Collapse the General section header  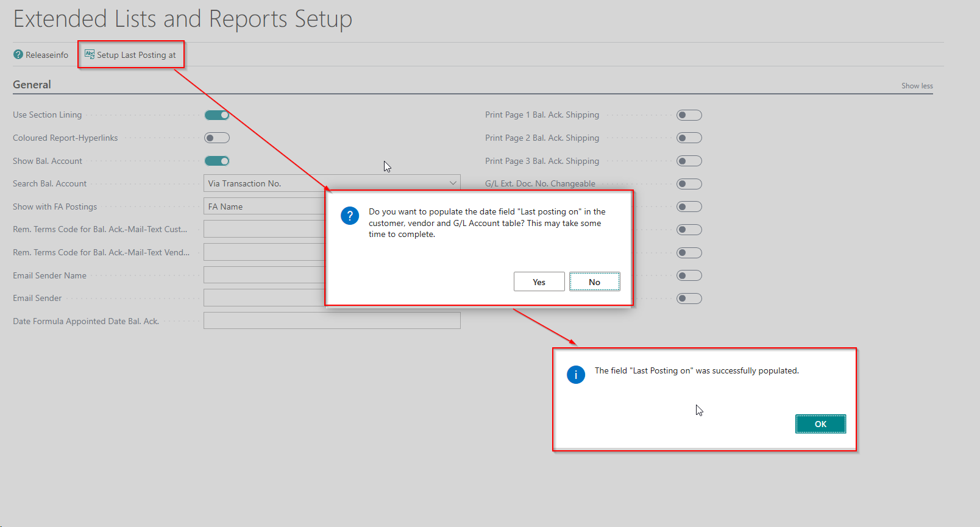point(32,85)
